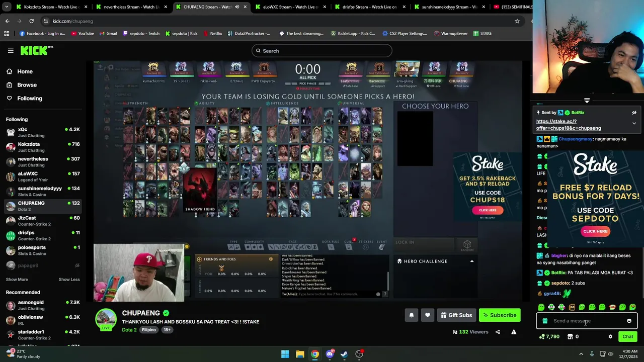Select the last quick emote below chat
The width and height of the screenshot is (644, 362).
coord(632,307)
